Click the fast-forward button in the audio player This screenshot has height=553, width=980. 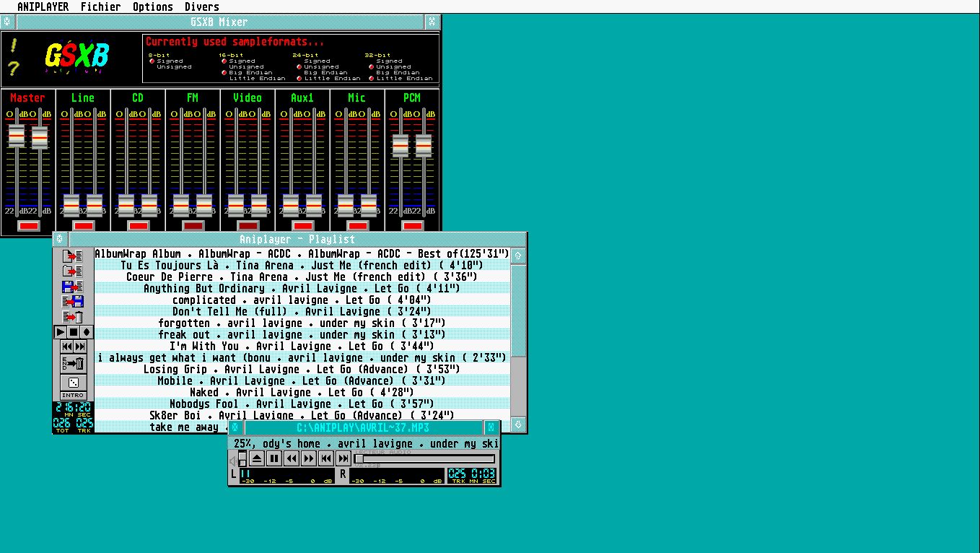click(309, 458)
